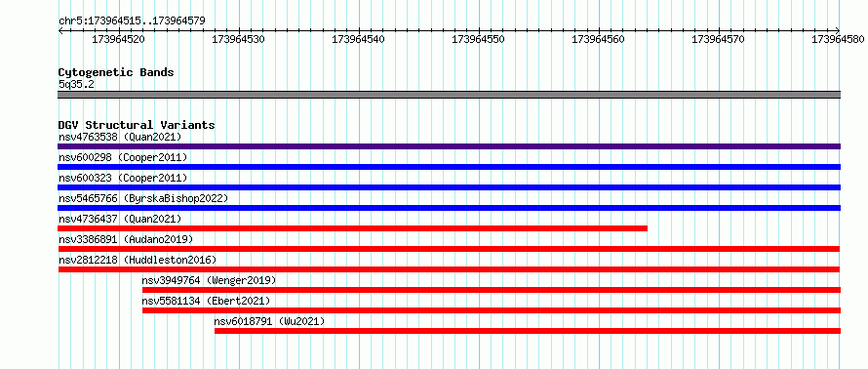Open nsv6018791 (Wu2021) label
868x369 pixels.
click(269, 321)
